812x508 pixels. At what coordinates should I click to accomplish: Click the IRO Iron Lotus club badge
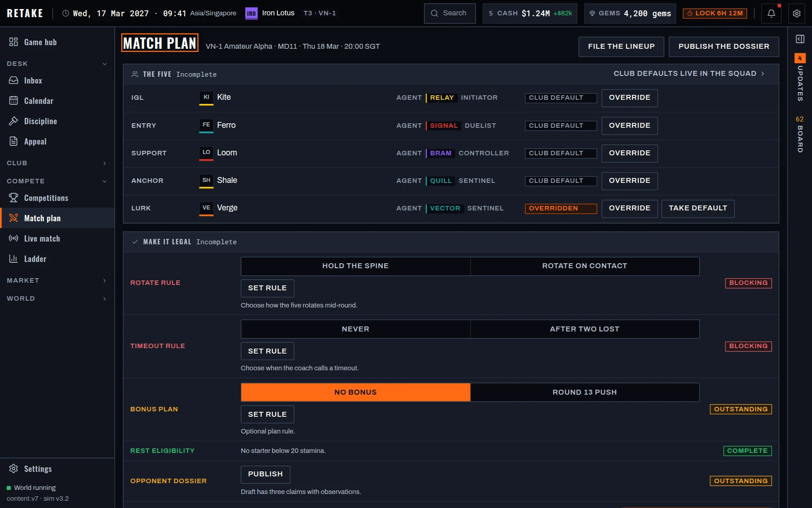[251, 14]
